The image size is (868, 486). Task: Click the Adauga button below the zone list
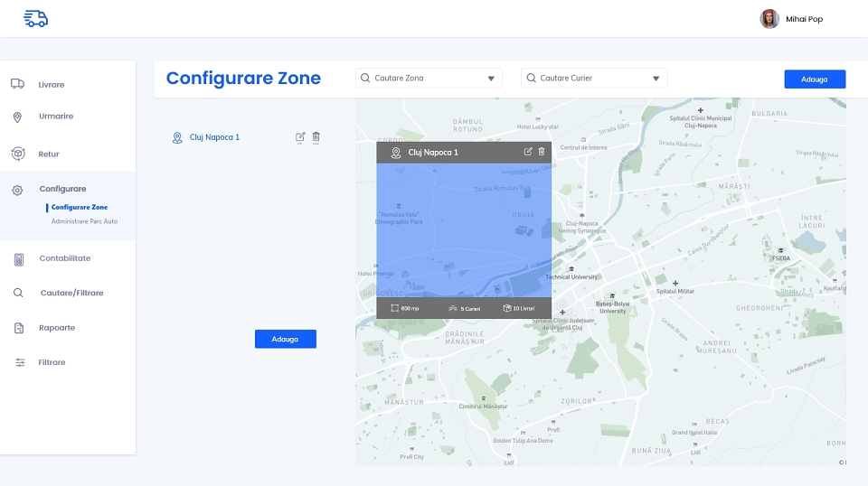click(286, 339)
